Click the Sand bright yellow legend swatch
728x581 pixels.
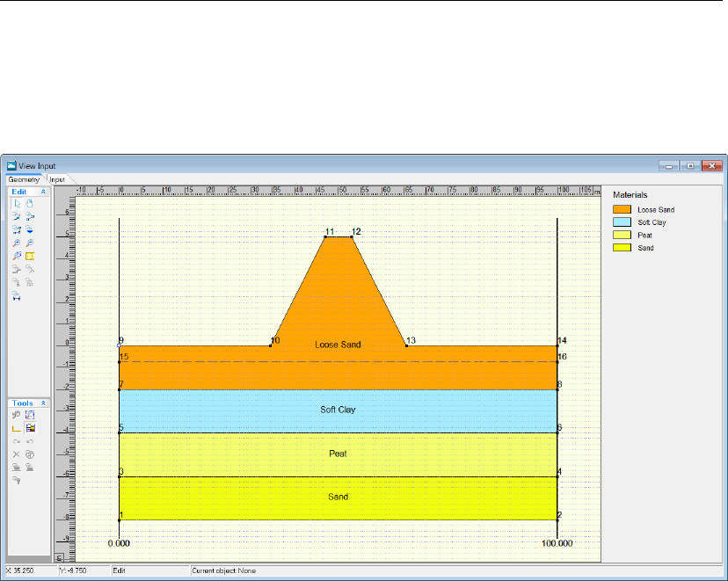(622, 248)
